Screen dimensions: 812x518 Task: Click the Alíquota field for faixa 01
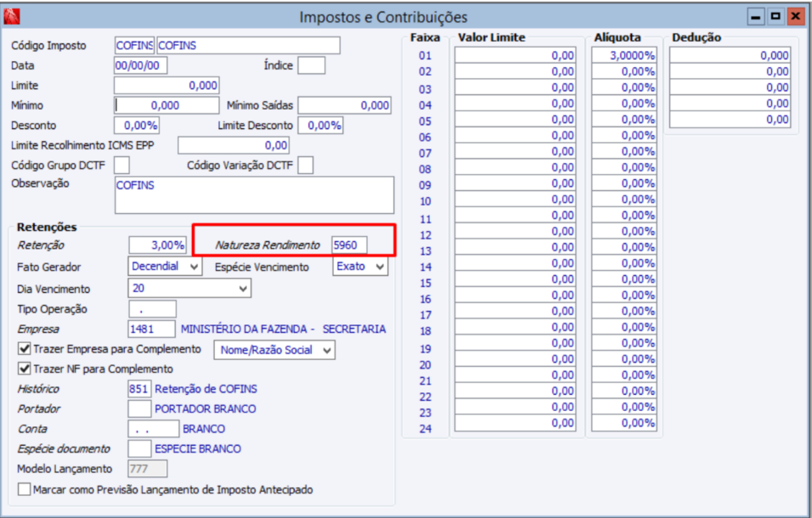click(624, 55)
